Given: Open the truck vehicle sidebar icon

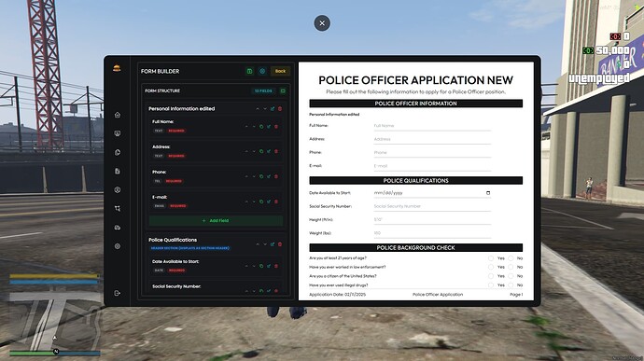Looking at the screenshot, I should (x=118, y=228).
